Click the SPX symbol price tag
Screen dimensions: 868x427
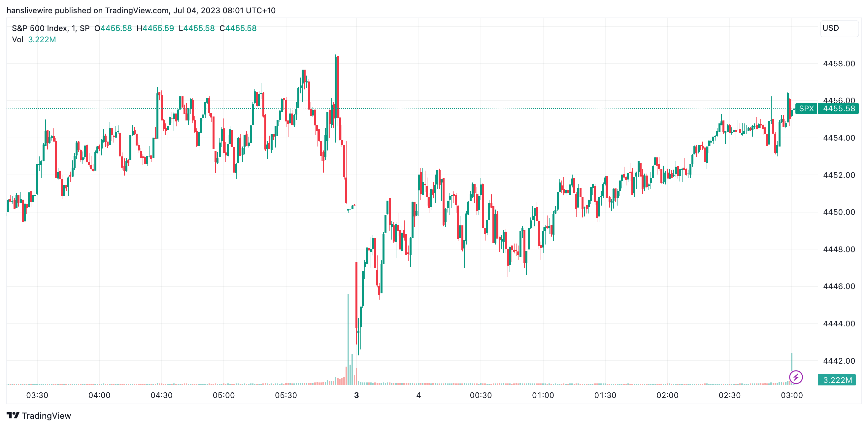pyautogui.click(x=806, y=109)
